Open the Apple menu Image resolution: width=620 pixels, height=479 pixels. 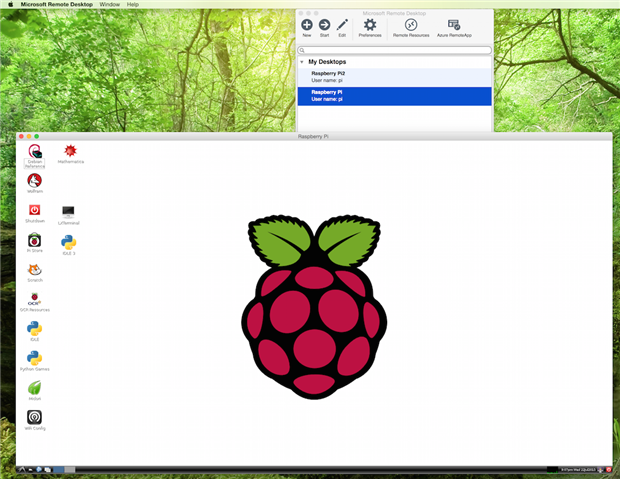click(11, 4)
